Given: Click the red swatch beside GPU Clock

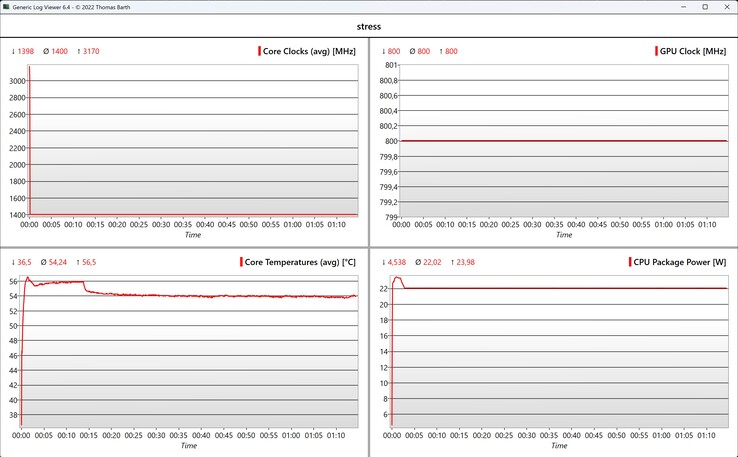Looking at the screenshot, I should click(656, 51).
